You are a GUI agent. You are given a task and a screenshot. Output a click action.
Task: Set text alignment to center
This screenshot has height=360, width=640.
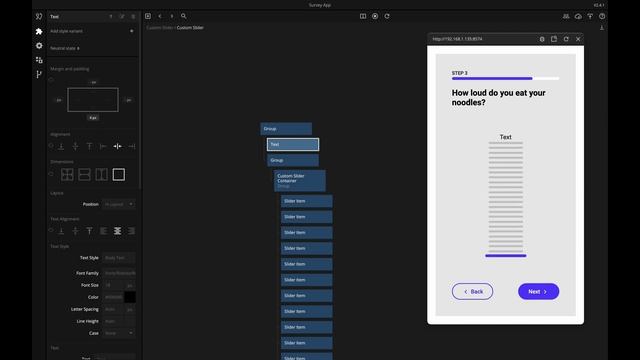click(x=118, y=231)
